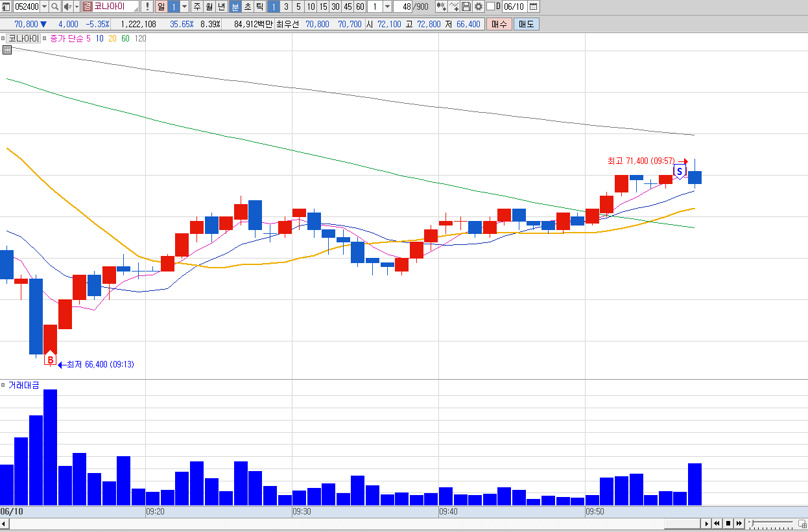Toggle the D checkbox before date
Viewport: 808px width, 532px height.
(x=490, y=6)
